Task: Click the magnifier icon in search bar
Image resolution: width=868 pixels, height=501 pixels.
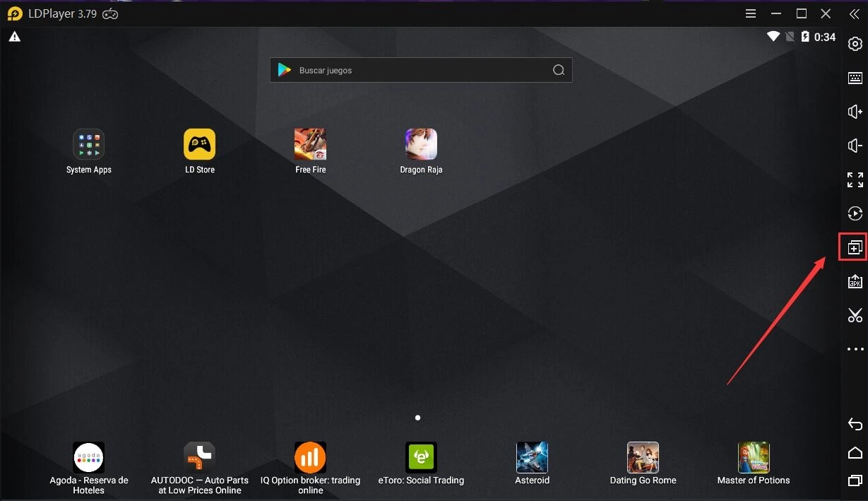Action: pyautogui.click(x=559, y=70)
